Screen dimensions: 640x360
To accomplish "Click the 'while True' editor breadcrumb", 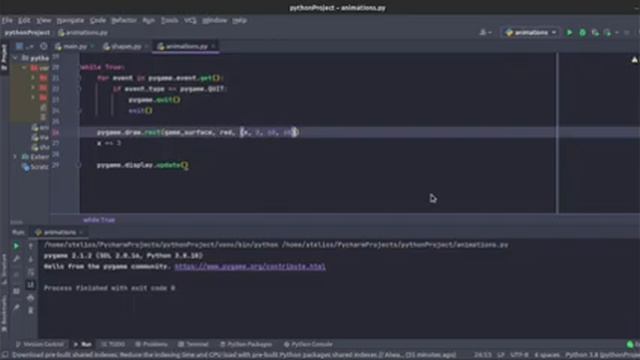I will [99, 220].
